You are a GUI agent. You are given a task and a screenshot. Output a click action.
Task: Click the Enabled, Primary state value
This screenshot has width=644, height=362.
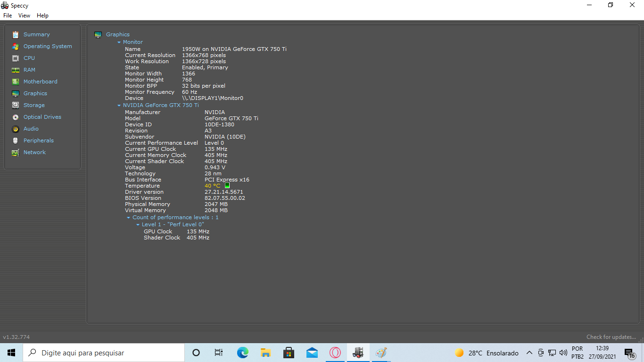[x=205, y=67]
